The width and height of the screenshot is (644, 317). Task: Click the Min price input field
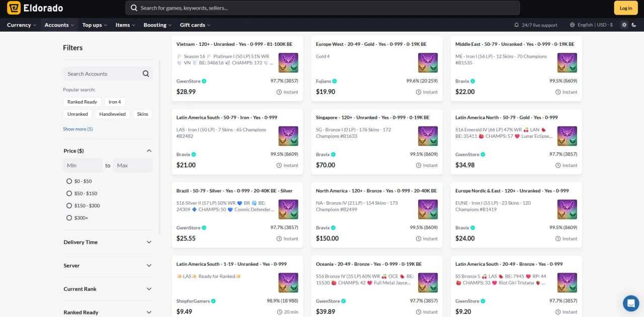pyautogui.click(x=83, y=166)
